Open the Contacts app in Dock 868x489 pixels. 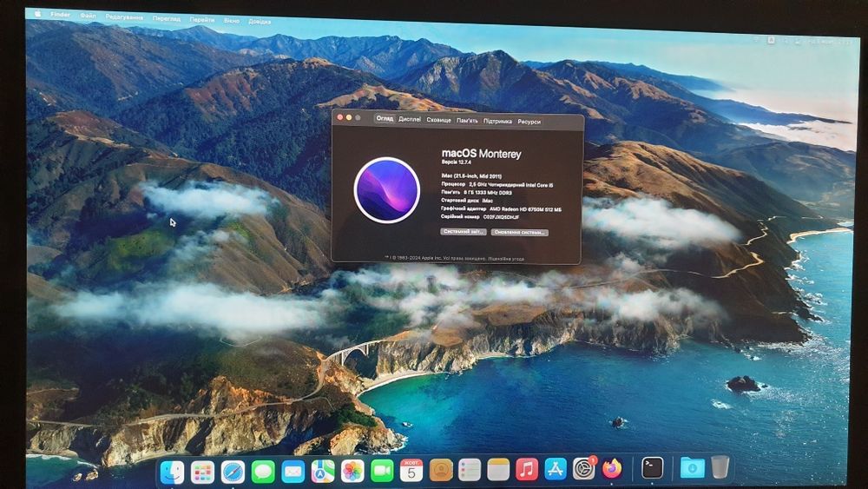point(441,470)
